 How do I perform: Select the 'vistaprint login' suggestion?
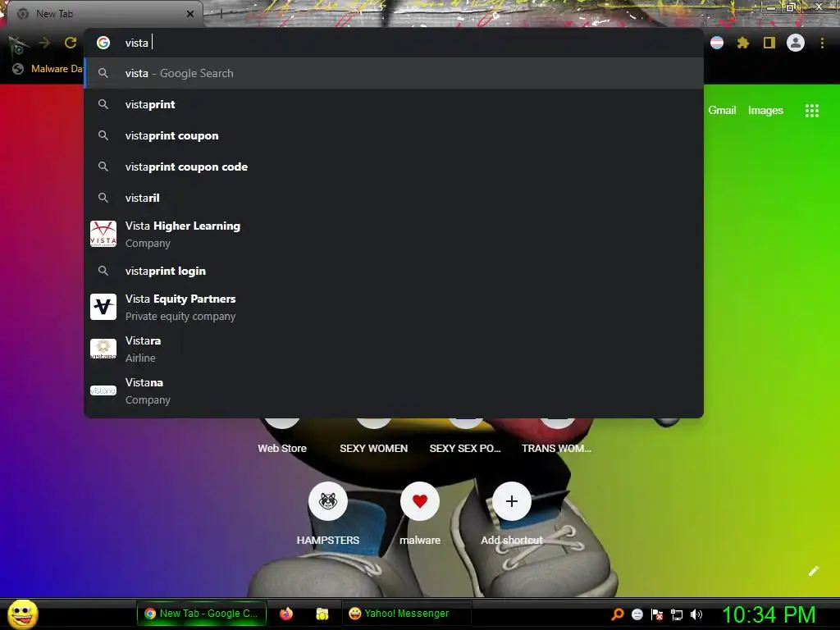coord(394,271)
